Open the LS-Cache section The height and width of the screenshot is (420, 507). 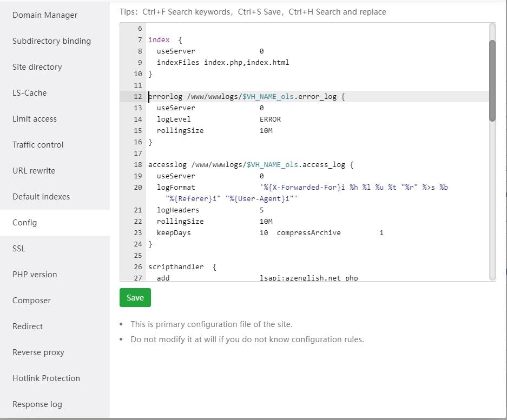pyautogui.click(x=29, y=93)
